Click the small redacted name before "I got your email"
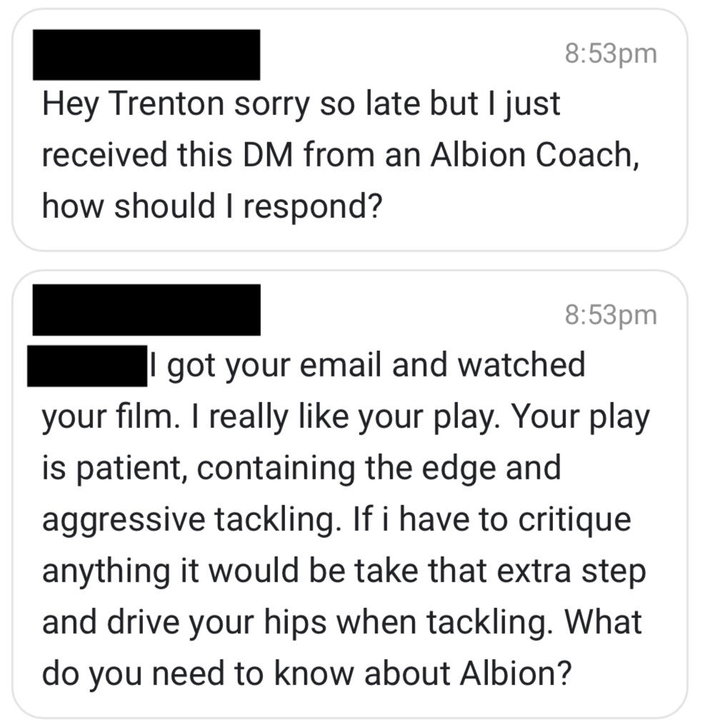Viewport: 708px width, 728px height. 86,366
